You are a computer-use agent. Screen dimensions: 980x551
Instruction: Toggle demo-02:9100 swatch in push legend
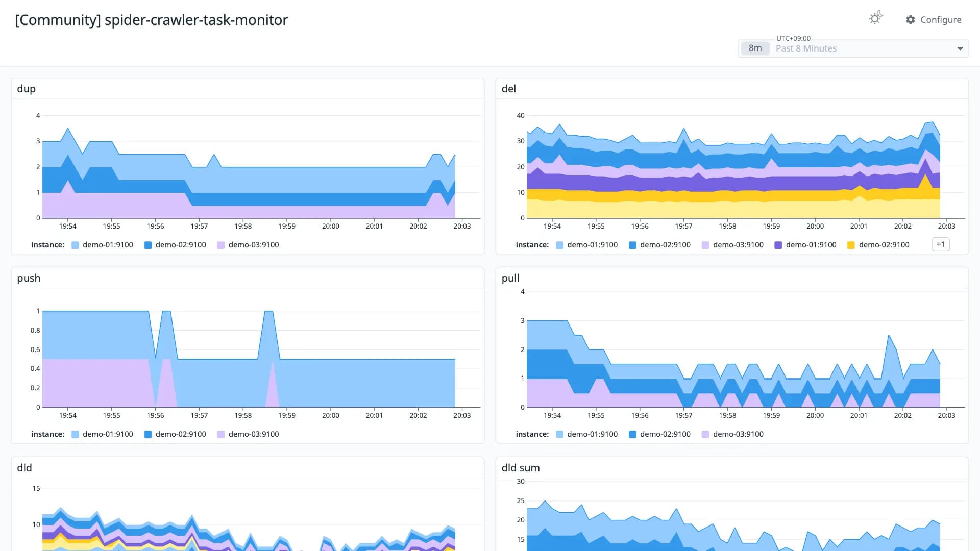click(x=148, y=435)
